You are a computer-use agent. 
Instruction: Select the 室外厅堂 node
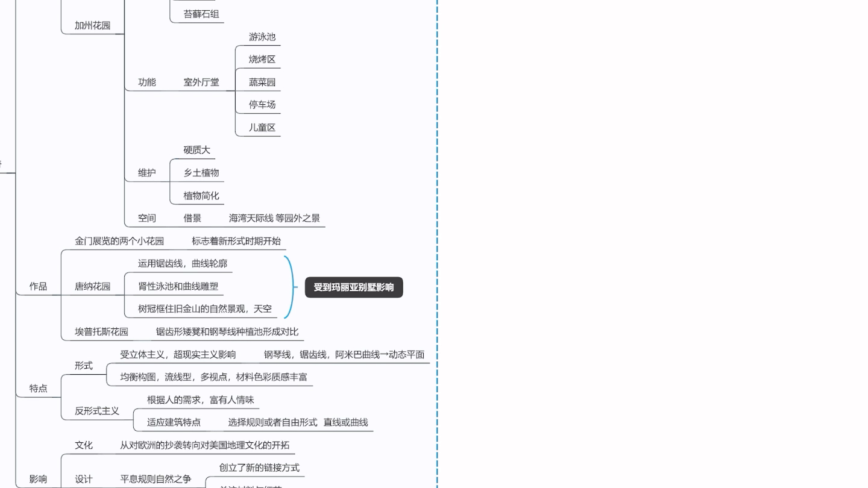(x=201, y=82)
